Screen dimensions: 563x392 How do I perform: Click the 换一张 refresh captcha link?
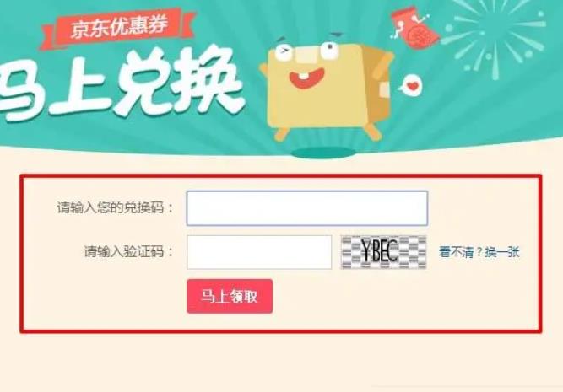point(502,252)
